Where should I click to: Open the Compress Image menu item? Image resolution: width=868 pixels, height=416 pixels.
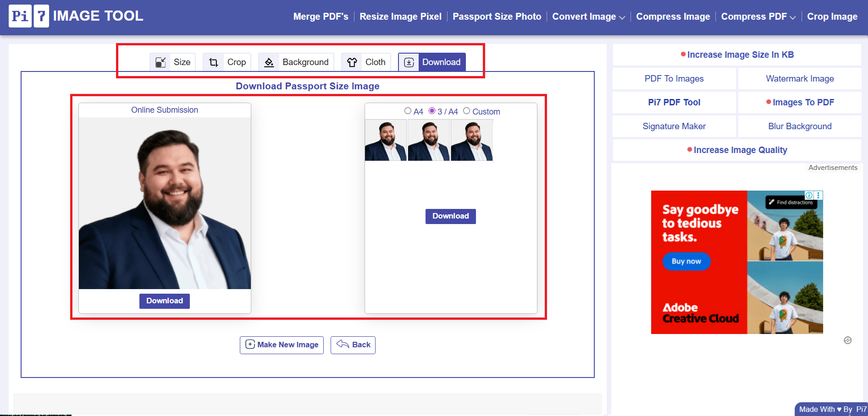click(673, 16)
